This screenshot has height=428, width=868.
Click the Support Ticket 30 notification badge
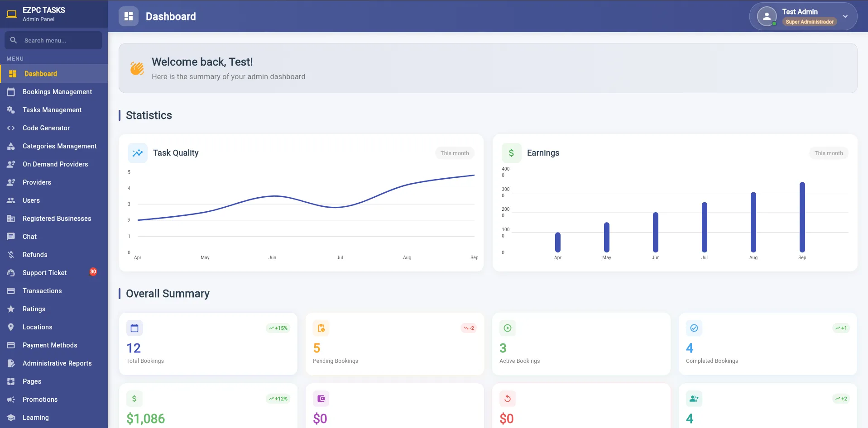coord(93,272)
